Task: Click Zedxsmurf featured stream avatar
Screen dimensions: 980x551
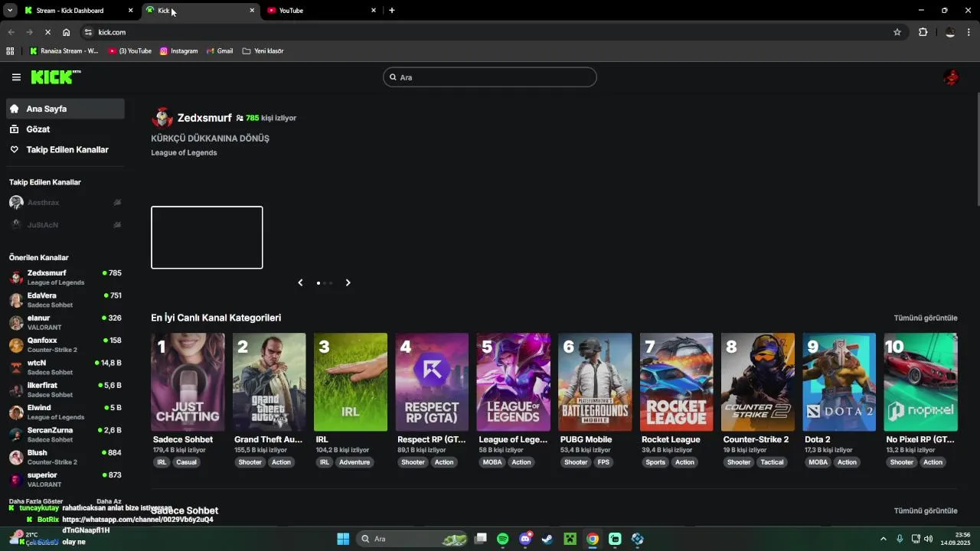Action: (162, 118)
